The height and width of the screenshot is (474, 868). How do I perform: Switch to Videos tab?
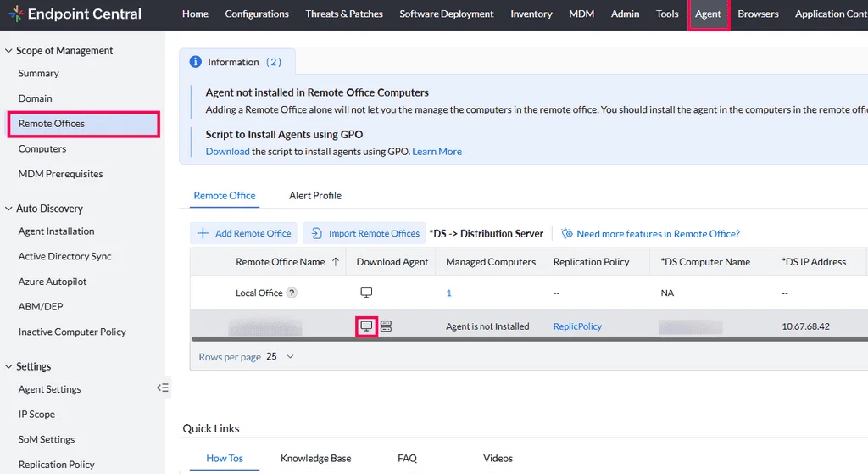pyautogui.click(x=498, y=458)
